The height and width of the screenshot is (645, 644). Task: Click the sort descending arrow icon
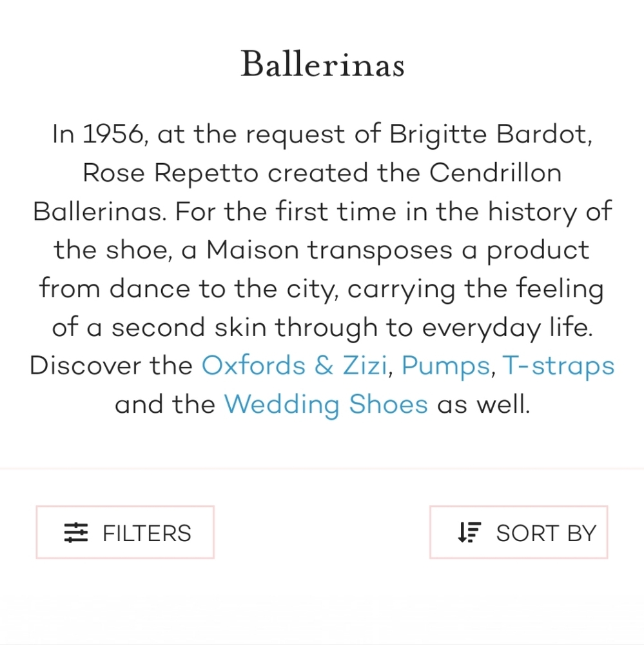[469, 532]
